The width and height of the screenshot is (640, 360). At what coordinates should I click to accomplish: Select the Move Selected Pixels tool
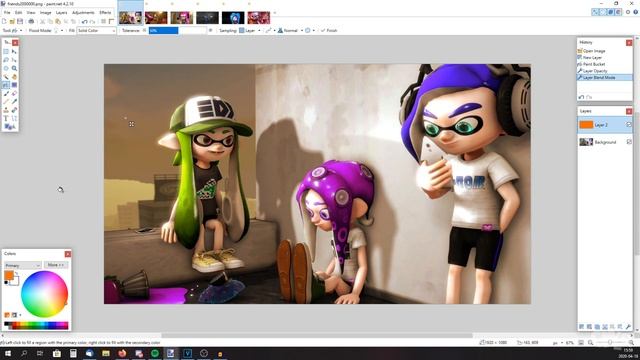tap(14, 52)
